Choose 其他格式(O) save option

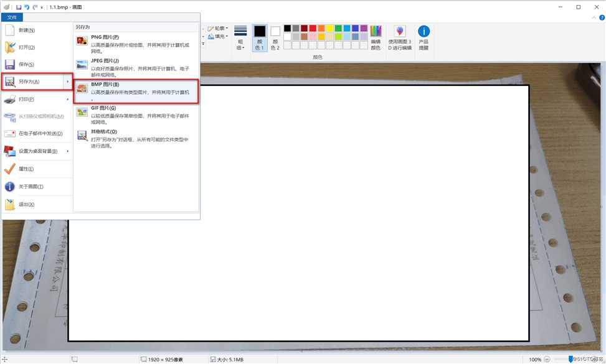tap(136, 139)
